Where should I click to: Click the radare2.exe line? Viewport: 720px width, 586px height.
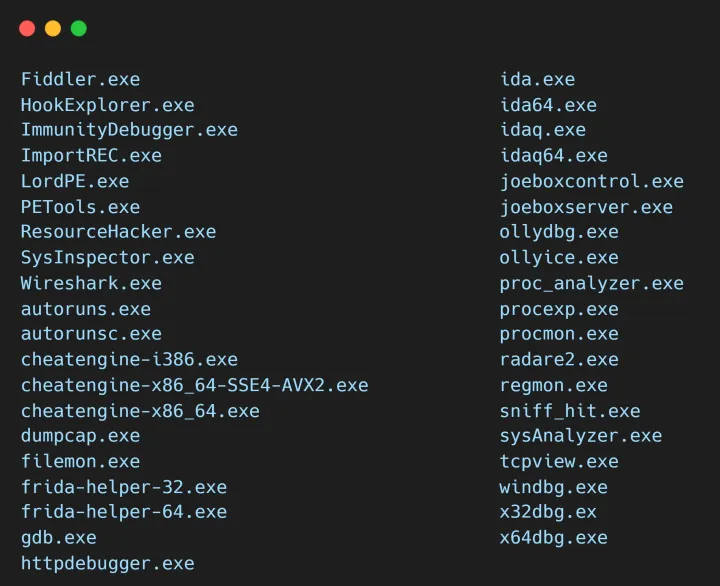tap(559, 360)
